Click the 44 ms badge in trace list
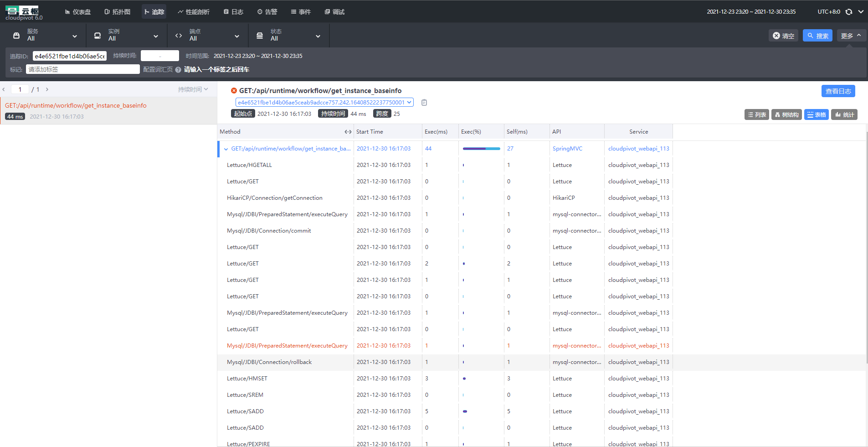 [x=15, y=117]
